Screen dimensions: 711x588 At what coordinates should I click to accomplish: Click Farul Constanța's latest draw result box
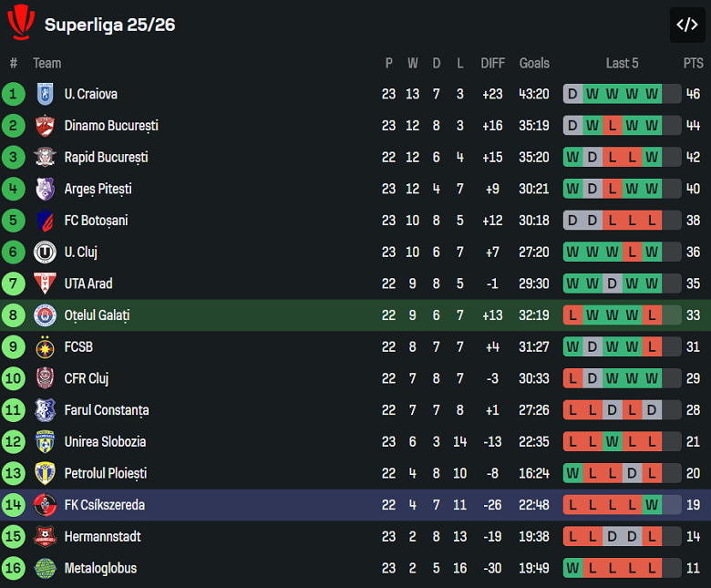pos(652,410)
